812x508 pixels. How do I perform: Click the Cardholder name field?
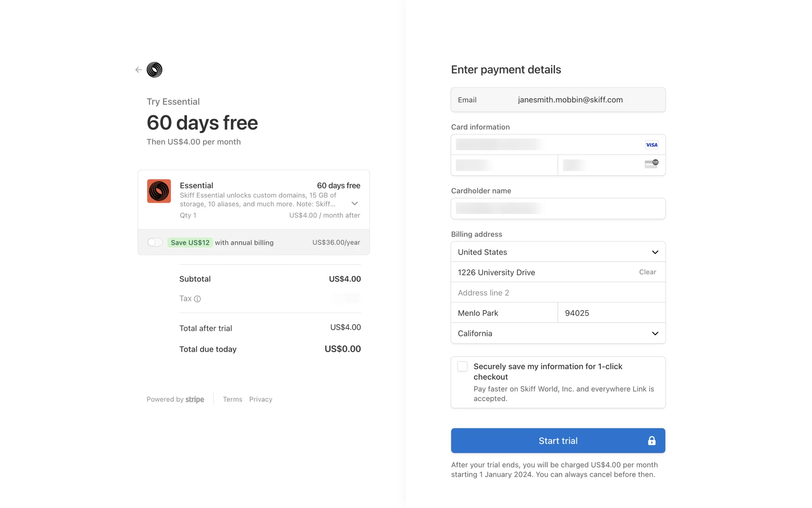558,208
